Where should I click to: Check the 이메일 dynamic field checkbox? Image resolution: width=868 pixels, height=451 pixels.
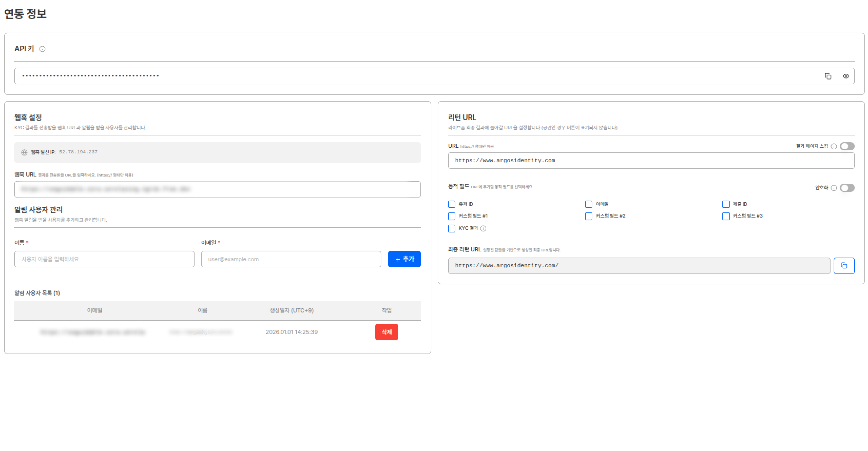point(589,204)
